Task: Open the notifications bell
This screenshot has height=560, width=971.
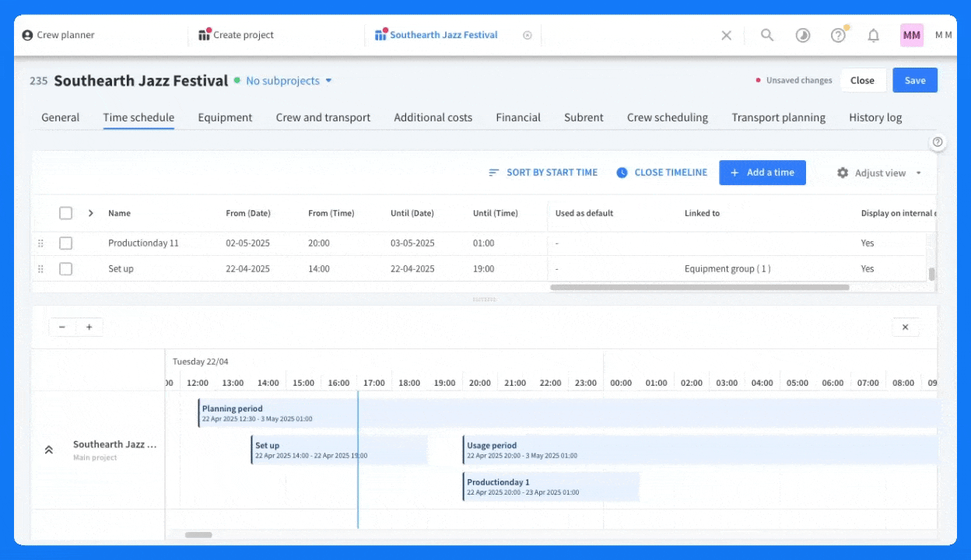Action: (x=874, y=35)
